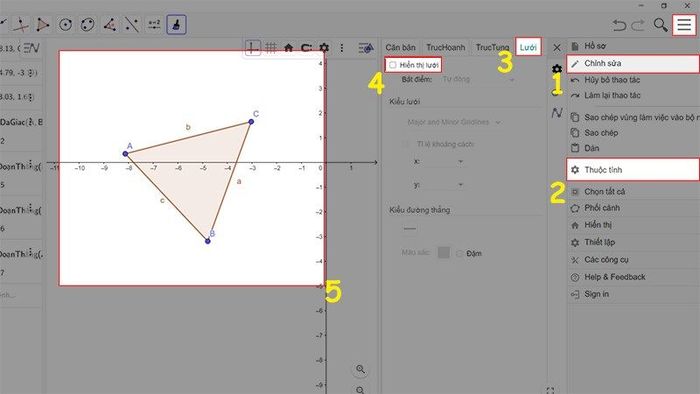700x394 pixels.
Task: Switch to the TrucTung tab
Action: tap(492, 47)
